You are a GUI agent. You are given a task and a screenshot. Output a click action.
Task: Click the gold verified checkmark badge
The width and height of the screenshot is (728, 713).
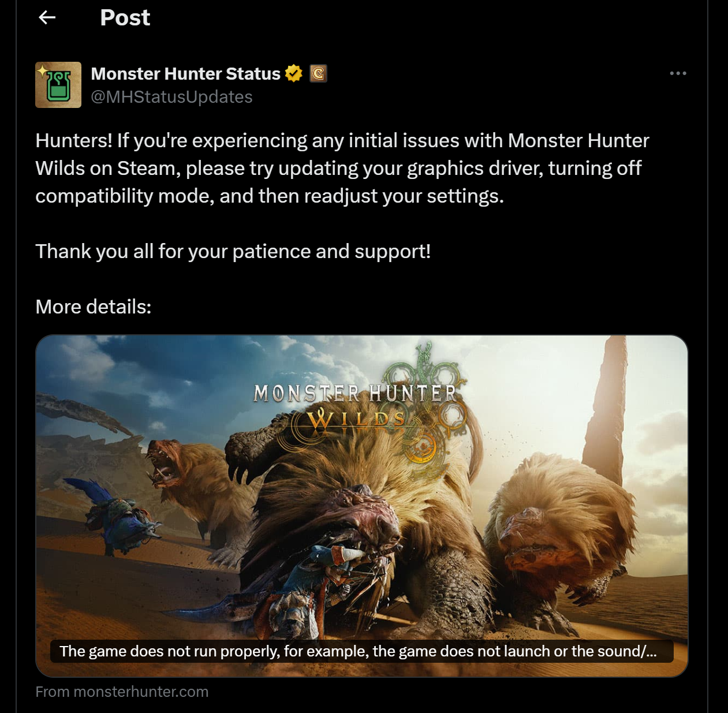(x=294, y=73)
